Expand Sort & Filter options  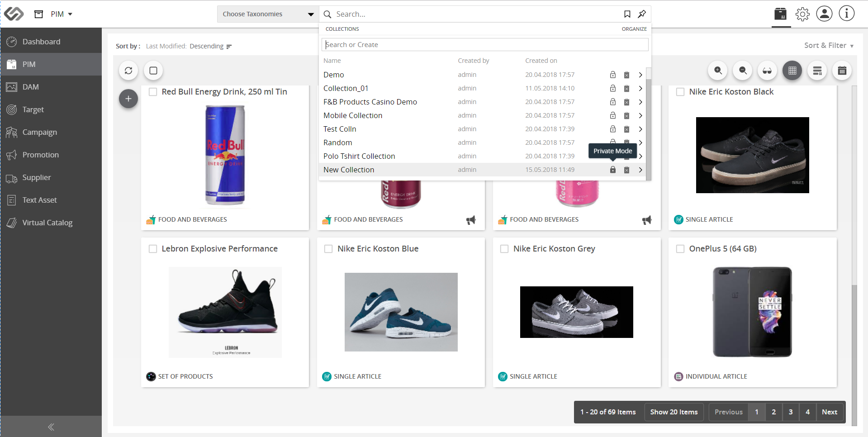tap(829, 45)
